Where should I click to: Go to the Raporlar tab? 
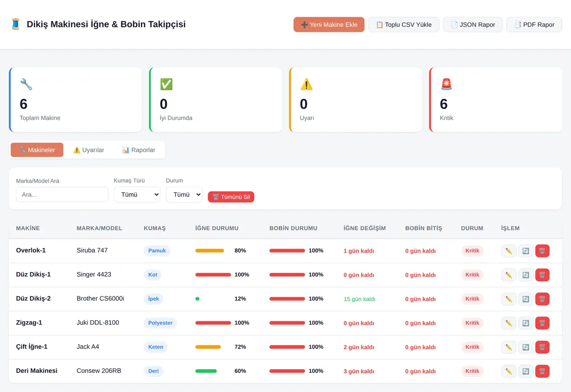click(x=138, y=150)
